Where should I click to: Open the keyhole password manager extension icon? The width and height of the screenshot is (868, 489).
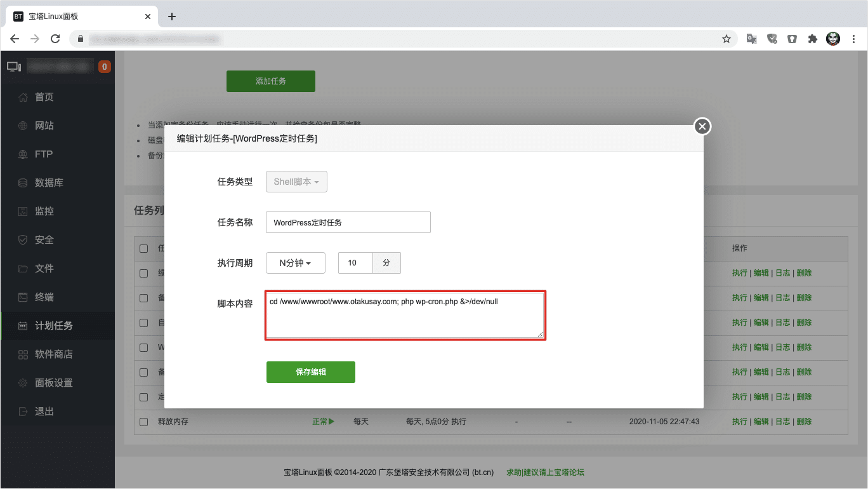[x=792, y=39]
